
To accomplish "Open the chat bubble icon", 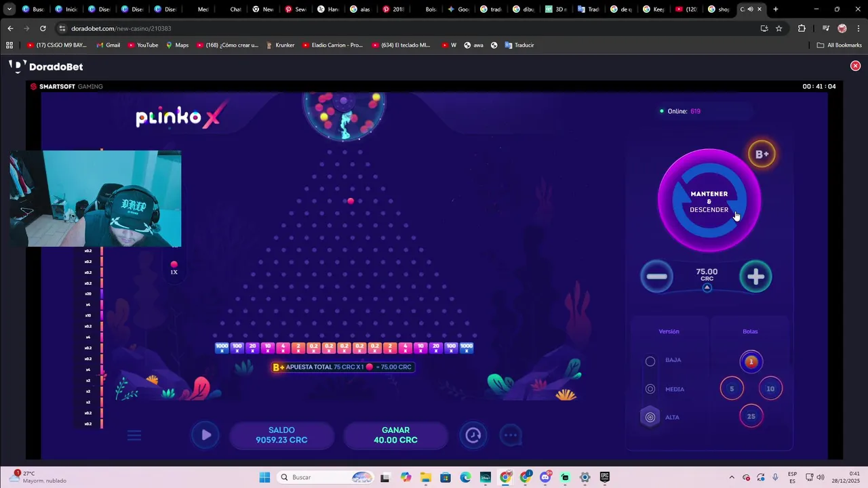I will coord(511,435).
